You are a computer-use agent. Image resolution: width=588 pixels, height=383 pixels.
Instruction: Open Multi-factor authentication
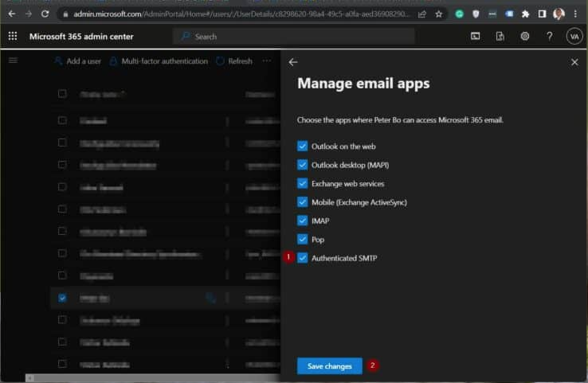159,61
